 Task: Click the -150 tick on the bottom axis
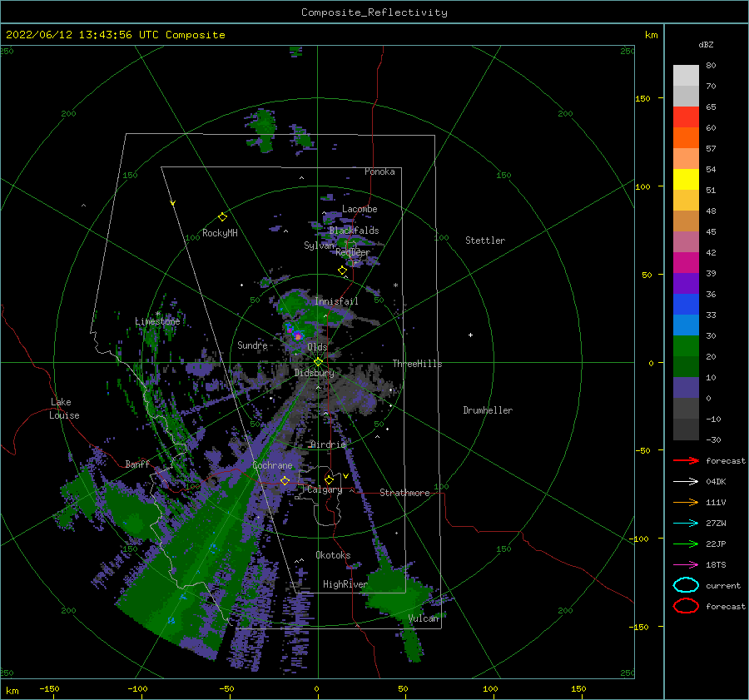pos(49,688)
